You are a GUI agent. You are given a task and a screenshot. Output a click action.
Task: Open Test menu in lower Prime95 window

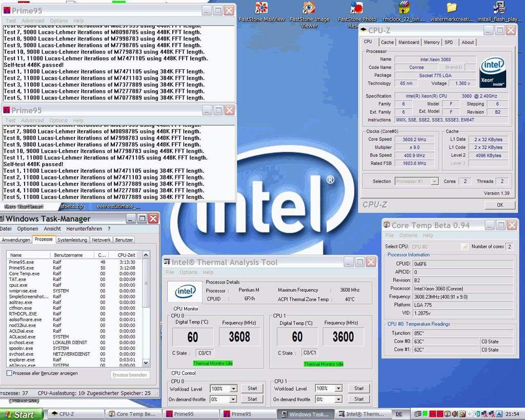point(10,120)
